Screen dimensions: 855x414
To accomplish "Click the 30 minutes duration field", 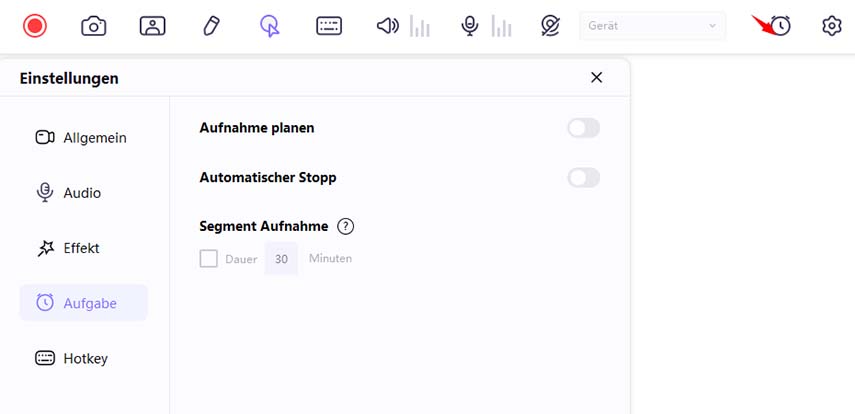I will (x=281, y=259).
